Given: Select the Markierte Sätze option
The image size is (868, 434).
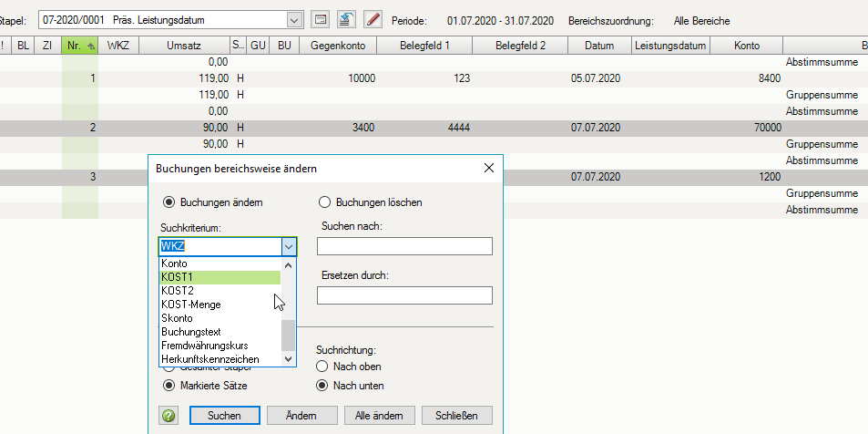Looking at the screenshot, I should [x=168, y=386].
